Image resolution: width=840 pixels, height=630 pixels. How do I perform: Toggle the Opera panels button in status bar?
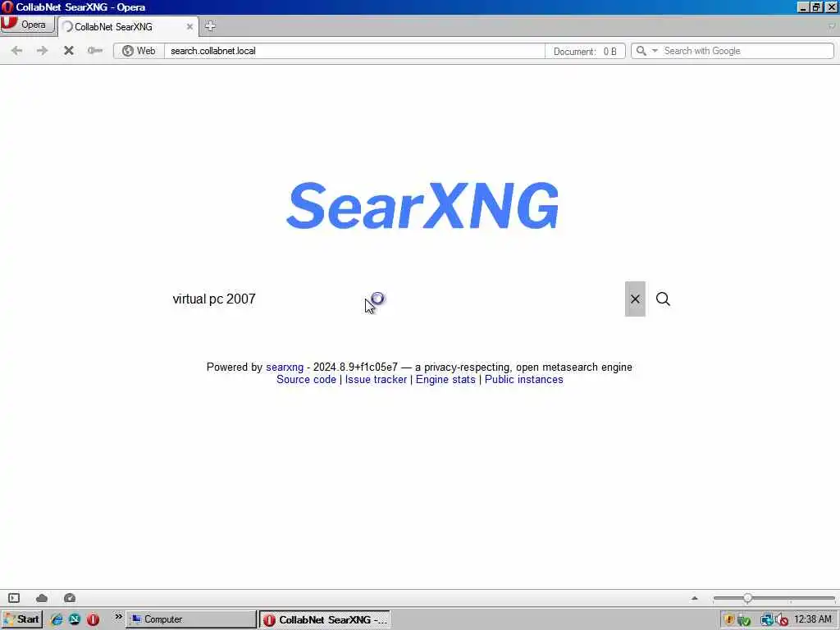[14, 598]
